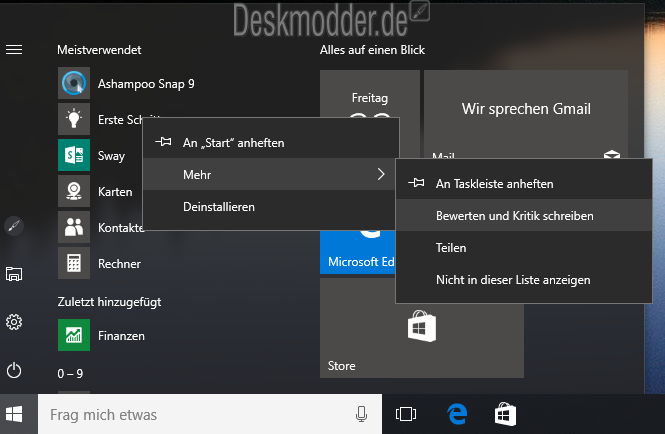The height and width of the screenshot is (434, 665).
Task: Click the Karten app label
Action: point(115,192)
